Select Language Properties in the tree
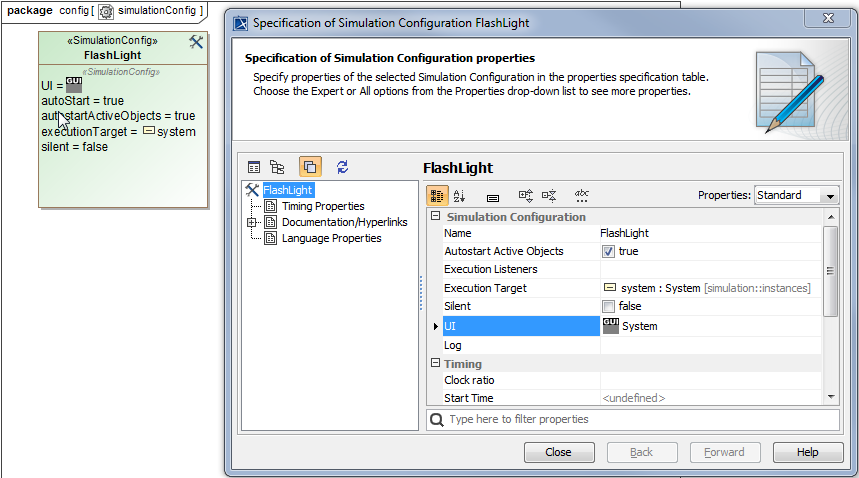The height and width of the screenshot is (478, 859). coord(331,238)
